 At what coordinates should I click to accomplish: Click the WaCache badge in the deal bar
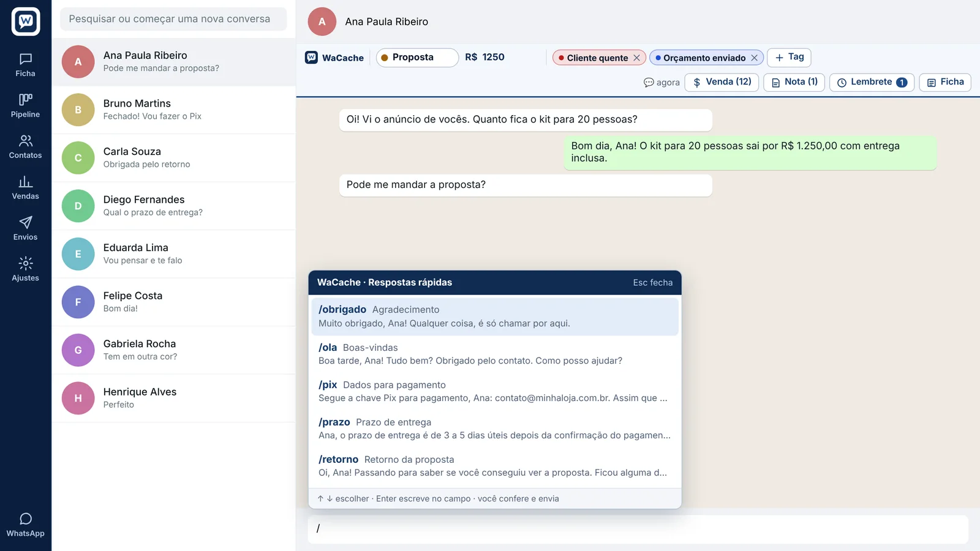click(334, 58)
